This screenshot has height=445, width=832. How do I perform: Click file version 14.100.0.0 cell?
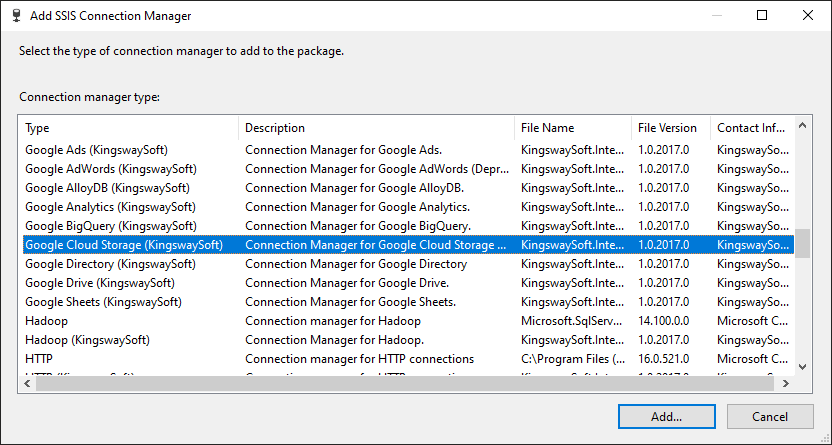pos(663,321)
